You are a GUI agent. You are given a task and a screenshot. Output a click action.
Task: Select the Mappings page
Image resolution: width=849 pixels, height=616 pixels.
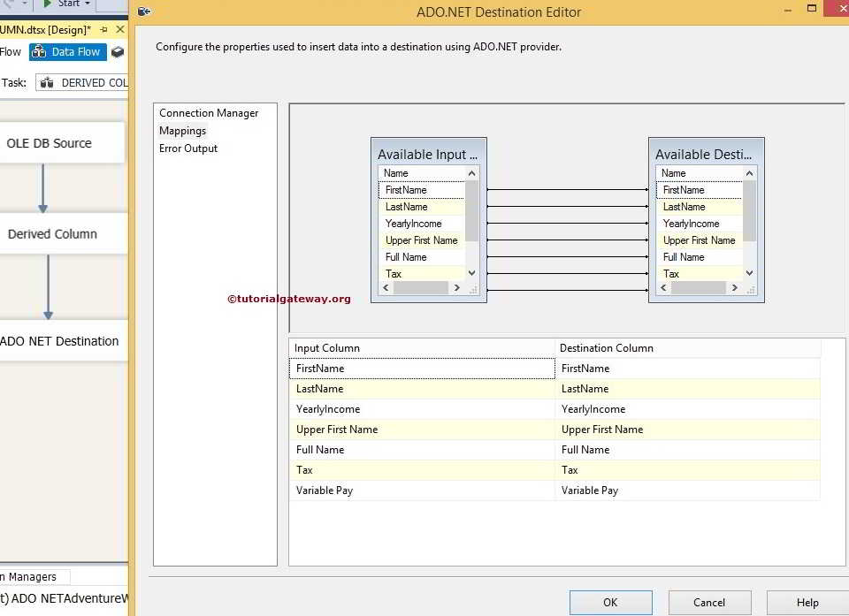pos(182,131)
